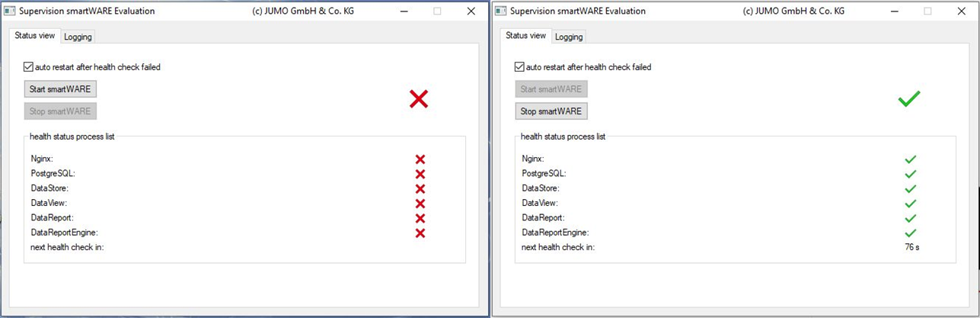Click the green checkmark beside DataStore
Viewport: 980px width, 318px height.
[x=910, y=188]
